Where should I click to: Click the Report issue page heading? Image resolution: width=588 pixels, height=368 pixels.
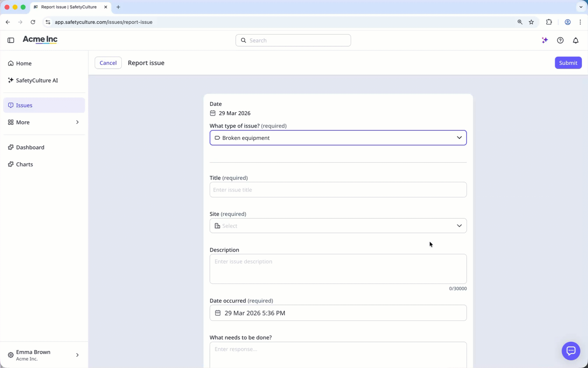(x=146, y=63)
